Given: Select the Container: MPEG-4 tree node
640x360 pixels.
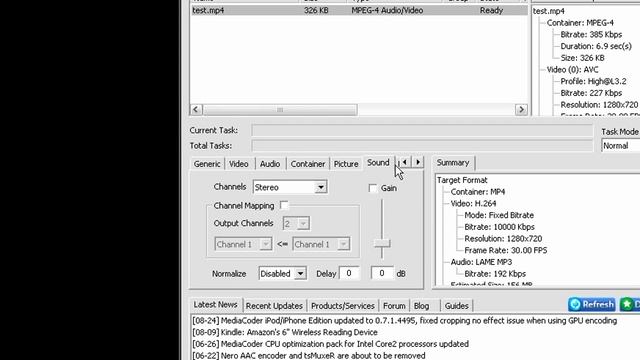Looking at the screenshot, I should (580, 23).
